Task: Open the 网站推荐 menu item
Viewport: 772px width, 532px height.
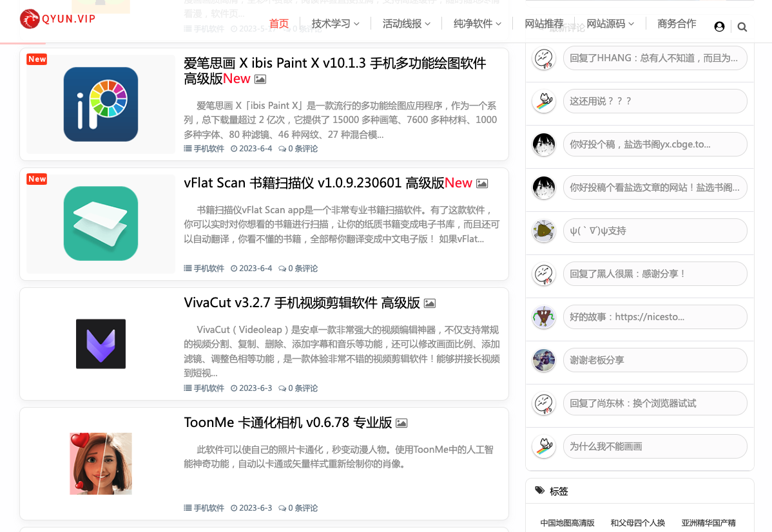Action: pos(544,24)
